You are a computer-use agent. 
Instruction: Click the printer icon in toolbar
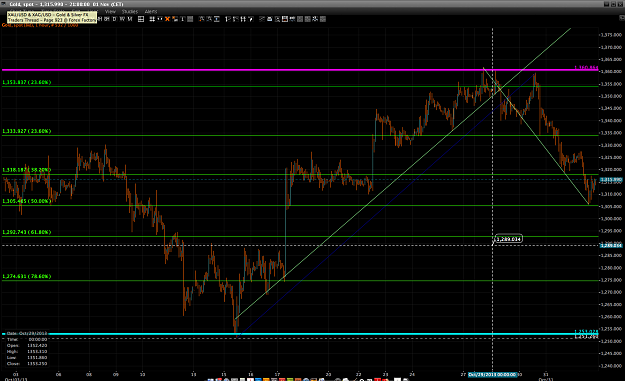[x=269, y=19]
